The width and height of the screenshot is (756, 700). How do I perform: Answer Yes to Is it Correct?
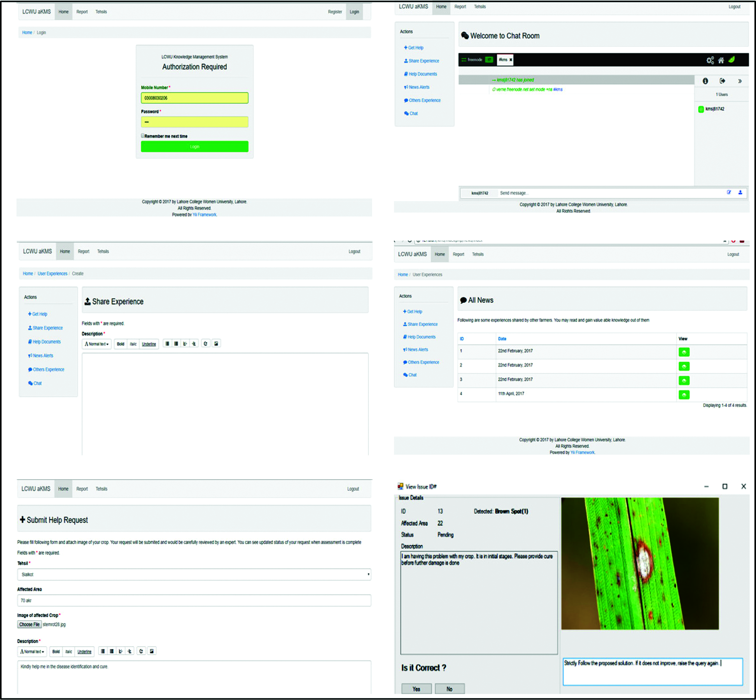pos(416,689)
